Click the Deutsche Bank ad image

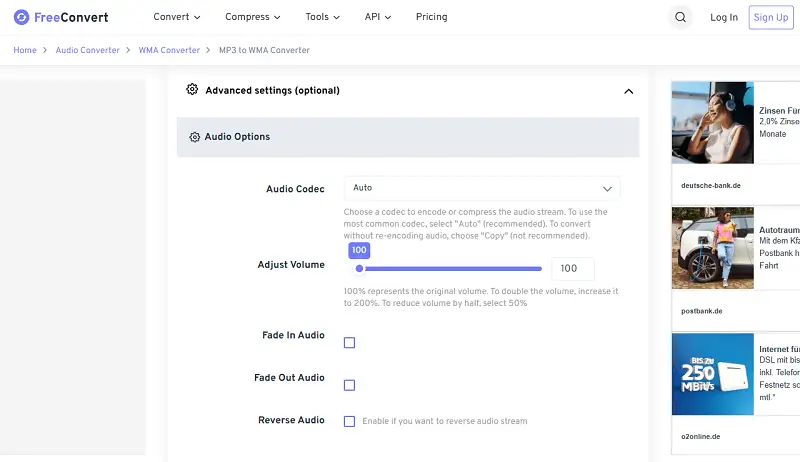tap(712, 122)
